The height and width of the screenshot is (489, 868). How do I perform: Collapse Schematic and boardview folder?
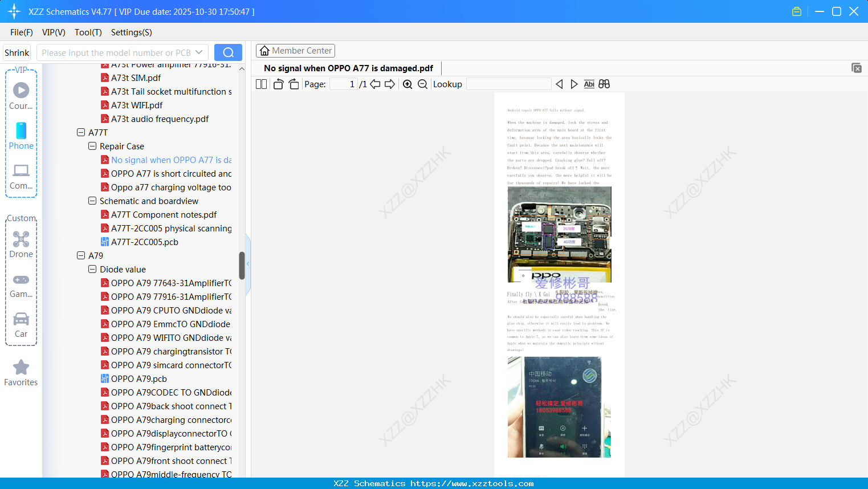92,201
